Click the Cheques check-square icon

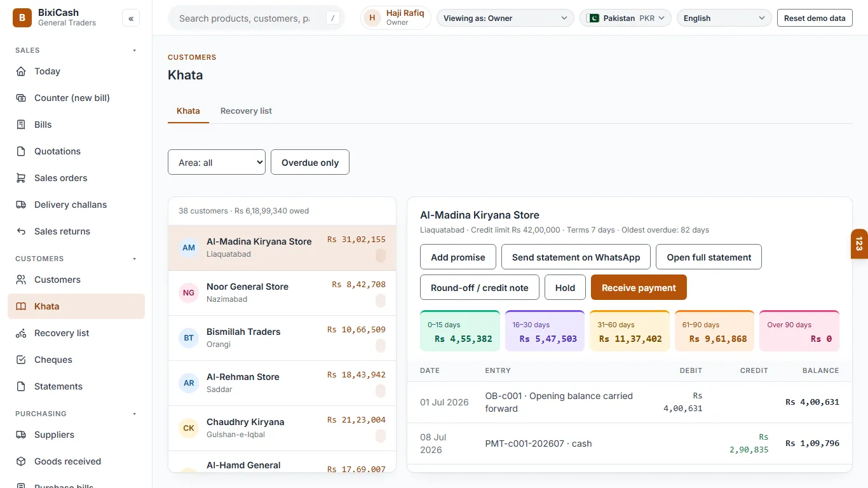pos(21,360)
